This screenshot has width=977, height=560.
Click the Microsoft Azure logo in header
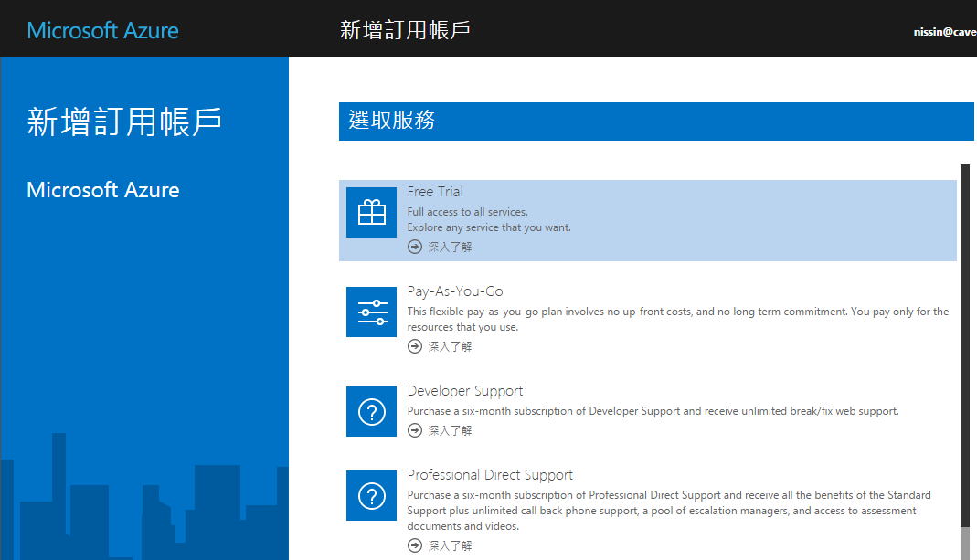102,30
